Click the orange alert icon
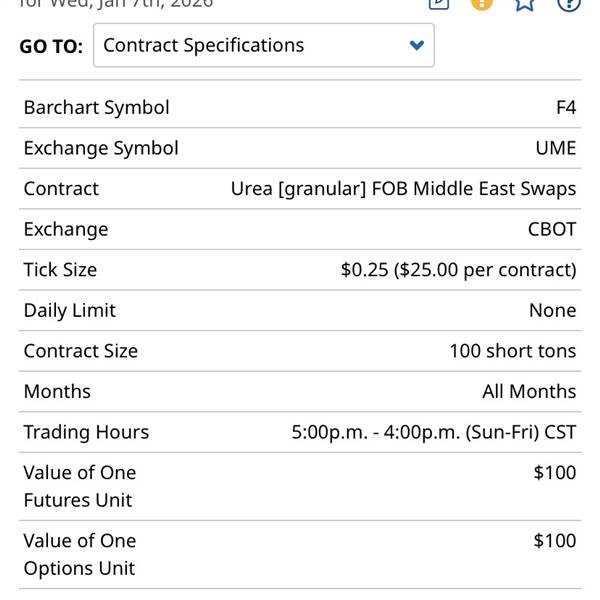 (482, 3)
